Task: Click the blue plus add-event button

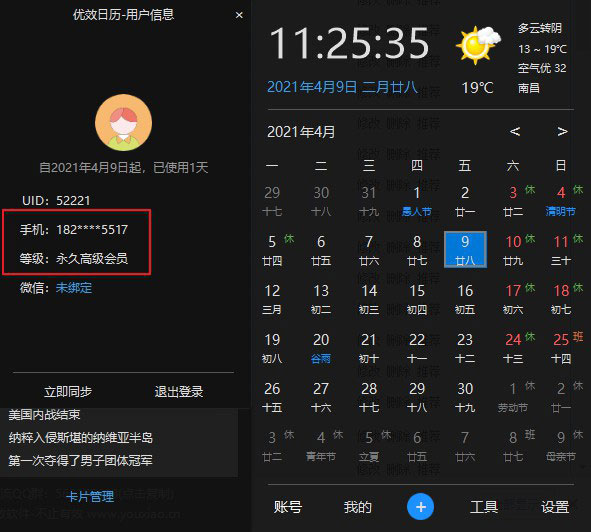Action: click(x=420, y=506)
